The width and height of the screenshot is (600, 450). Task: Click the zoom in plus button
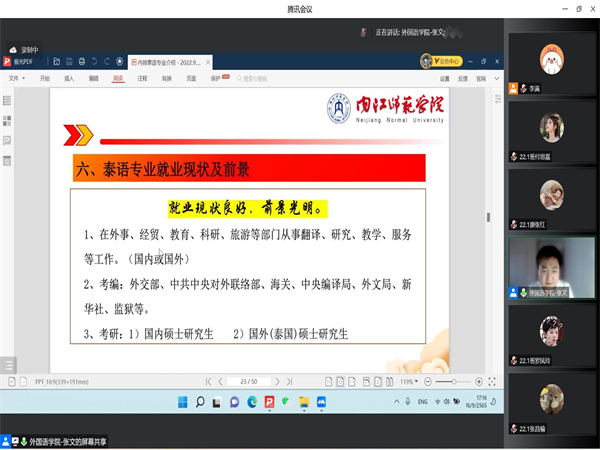pyautogui.click(x=479, y=381)
